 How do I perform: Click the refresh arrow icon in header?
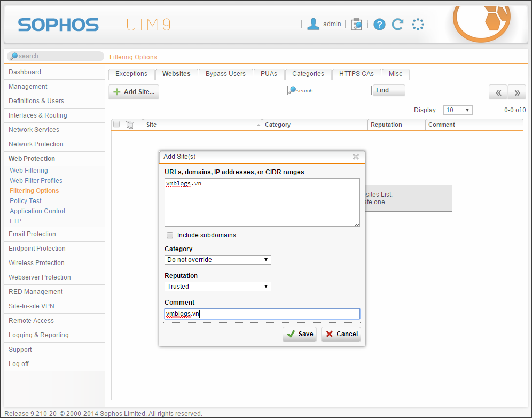point(397,24)
